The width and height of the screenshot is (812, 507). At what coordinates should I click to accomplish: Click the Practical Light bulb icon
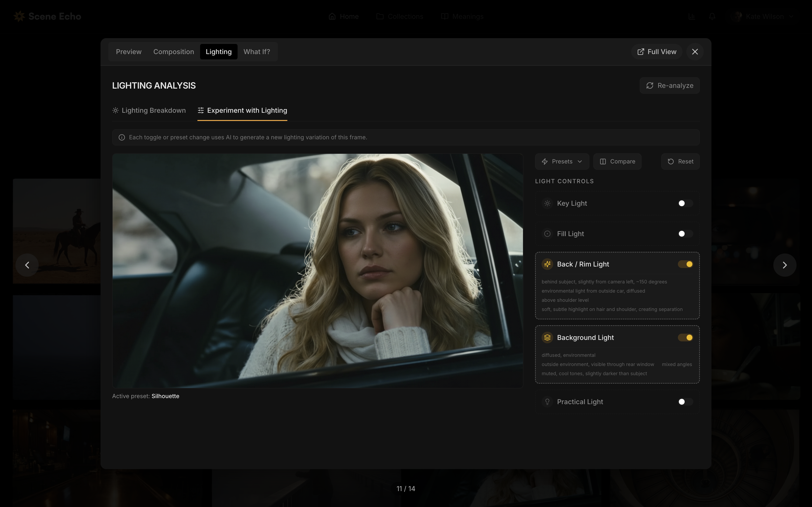[x=547, y=402]
